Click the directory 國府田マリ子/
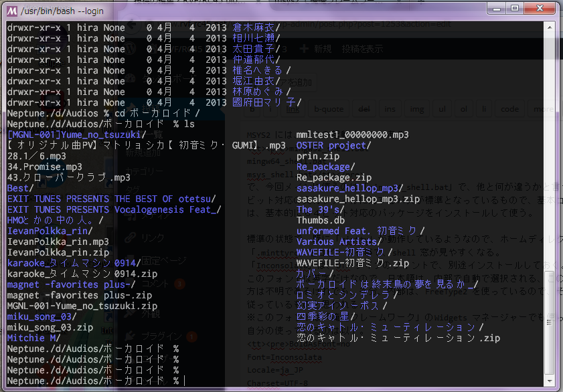The image size is (563, 392). pyautogui.click(x=267, y=102)
